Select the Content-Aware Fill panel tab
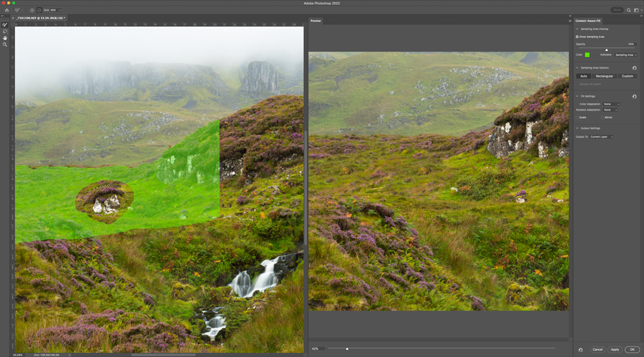644x357 pixels. 588,21
